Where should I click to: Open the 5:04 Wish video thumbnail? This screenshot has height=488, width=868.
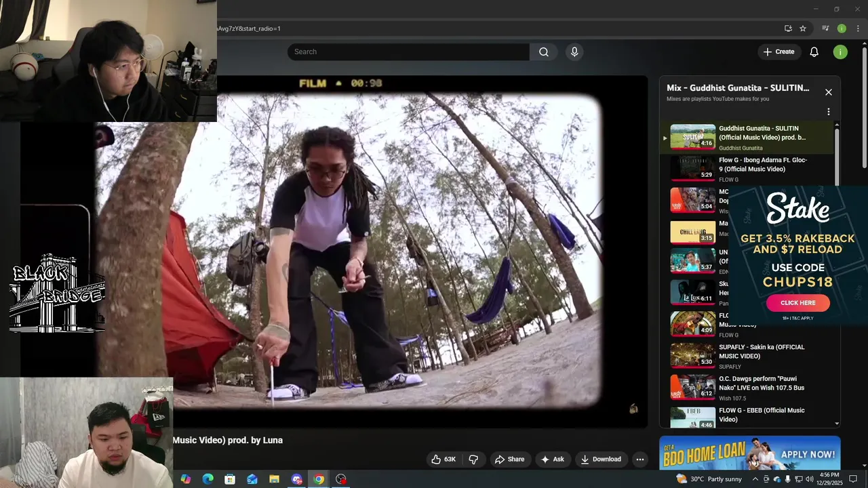coord(692,200)
